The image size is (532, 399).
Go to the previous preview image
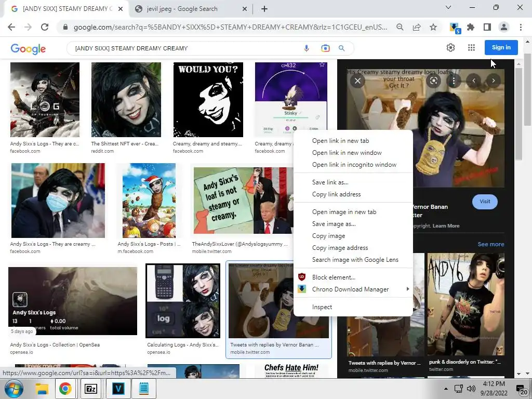(x=474, y=81)
